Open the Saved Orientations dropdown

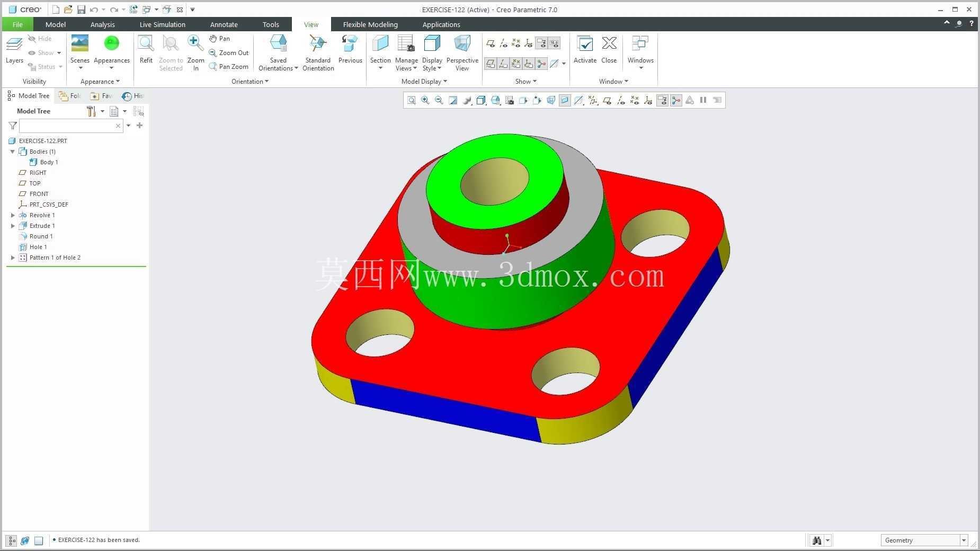point(278,64)
